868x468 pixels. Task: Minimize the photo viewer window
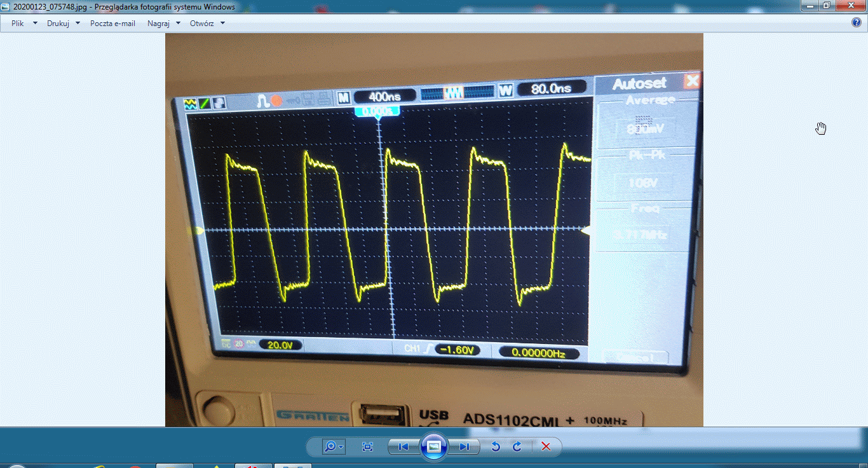(809, 6)
